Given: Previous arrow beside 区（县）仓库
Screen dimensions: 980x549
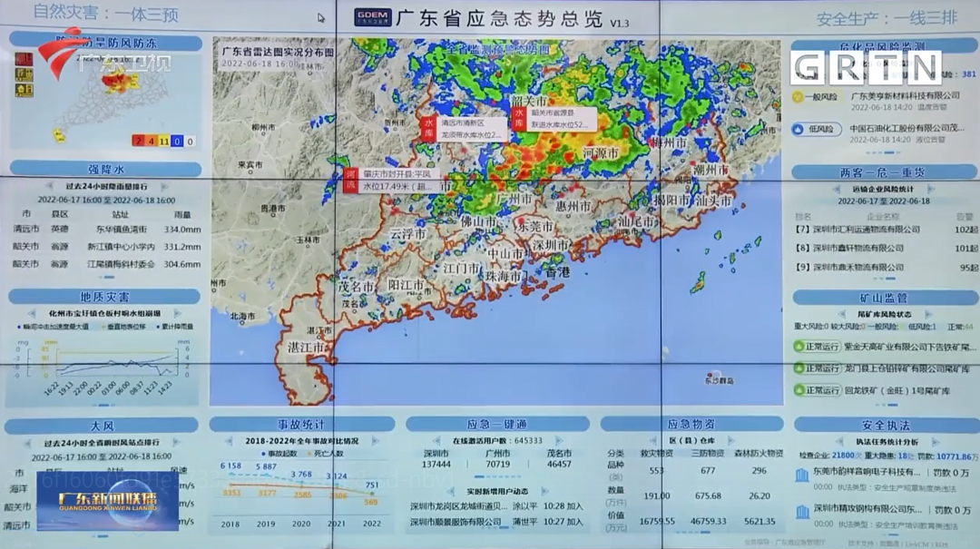Looking at the screenshot, I should [652, 440].
